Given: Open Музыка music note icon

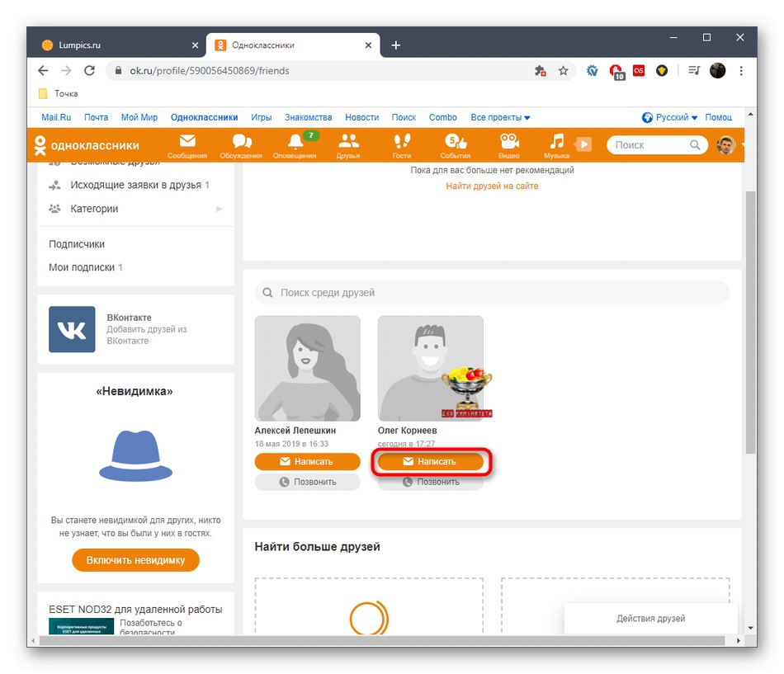Looking at the screenshot, I should (x=555, y=140).
